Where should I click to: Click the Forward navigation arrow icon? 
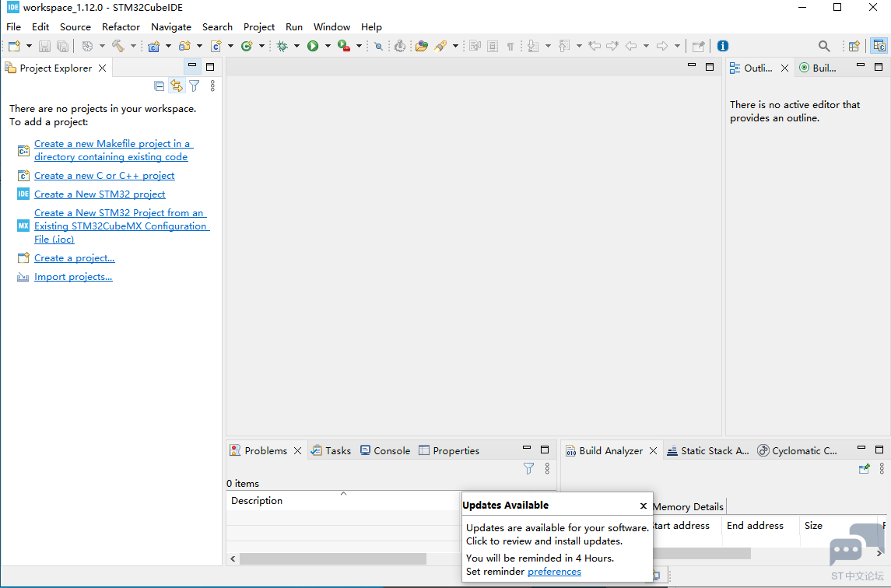pyautogui.click(x=662, y=46)
